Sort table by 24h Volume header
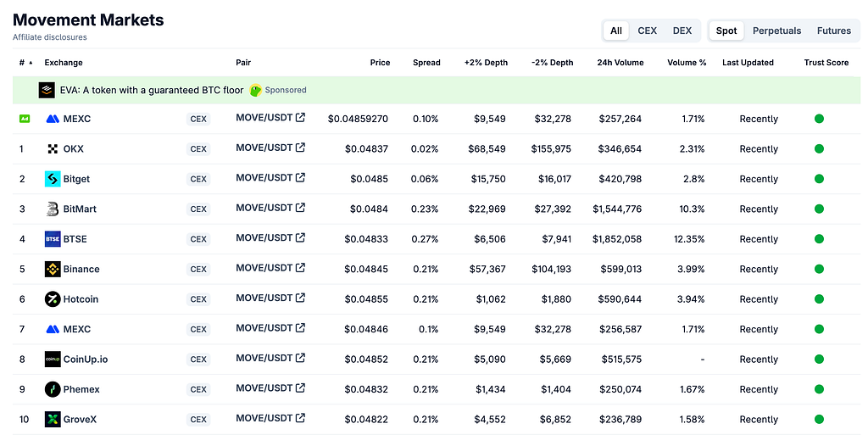This screenshot has width=868, height=446. (620, 63)
